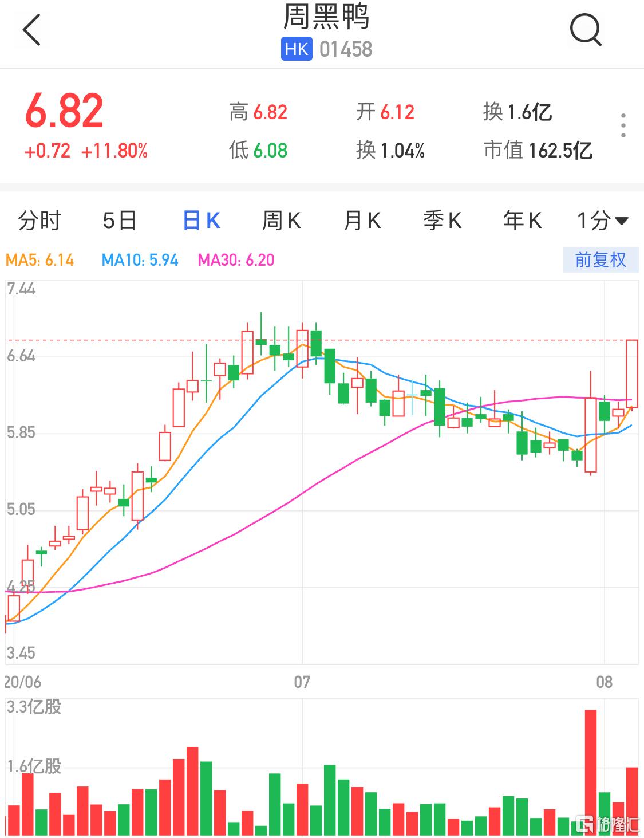The width and height of the screenshot is (644, 838).
Task: Tap the HK market badge
Action: 296,49
